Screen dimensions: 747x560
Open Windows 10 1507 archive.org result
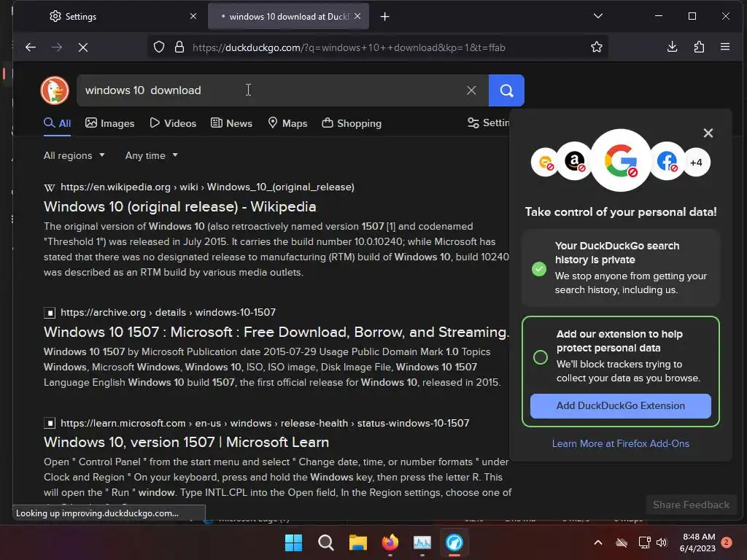[x=276, y=332]
